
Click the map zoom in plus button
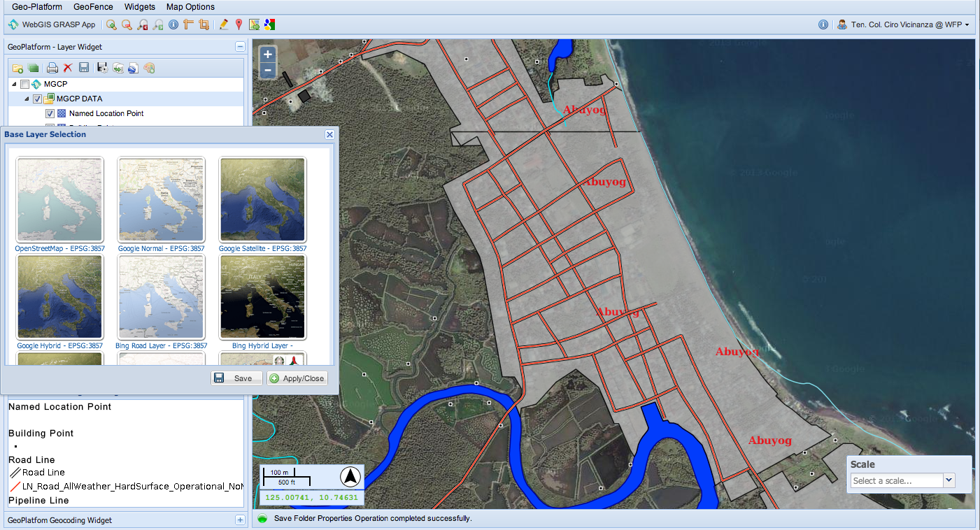tap(267, 54)
